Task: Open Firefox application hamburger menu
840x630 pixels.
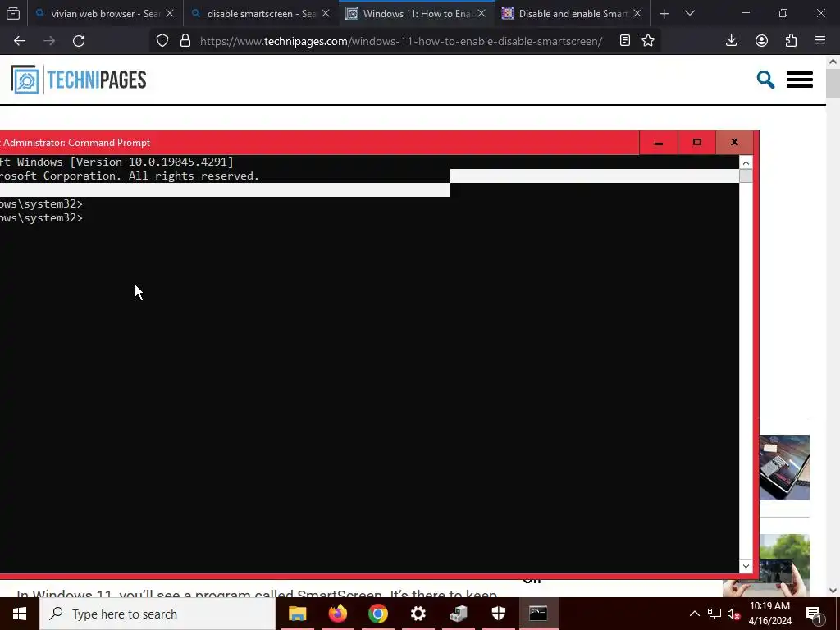Action: 820,41
